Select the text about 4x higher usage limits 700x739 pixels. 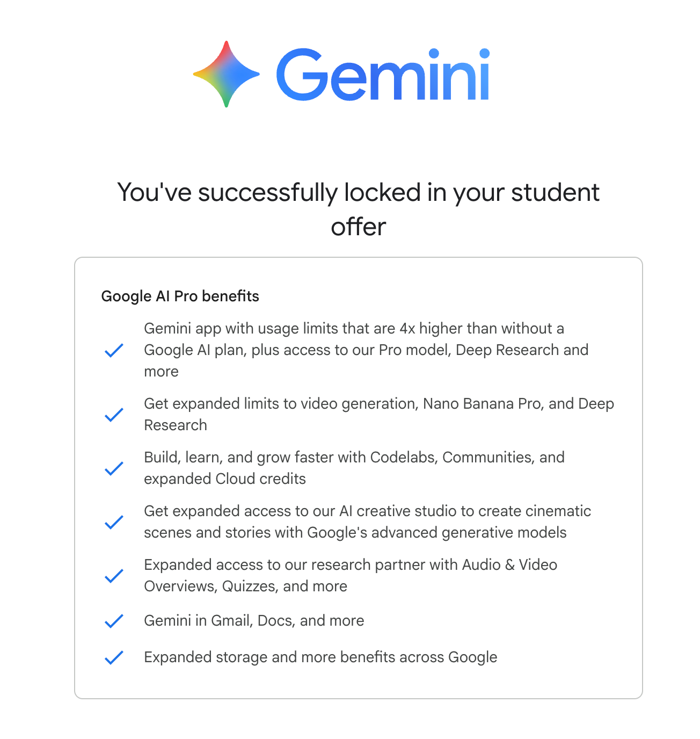(x=366, y=350)
